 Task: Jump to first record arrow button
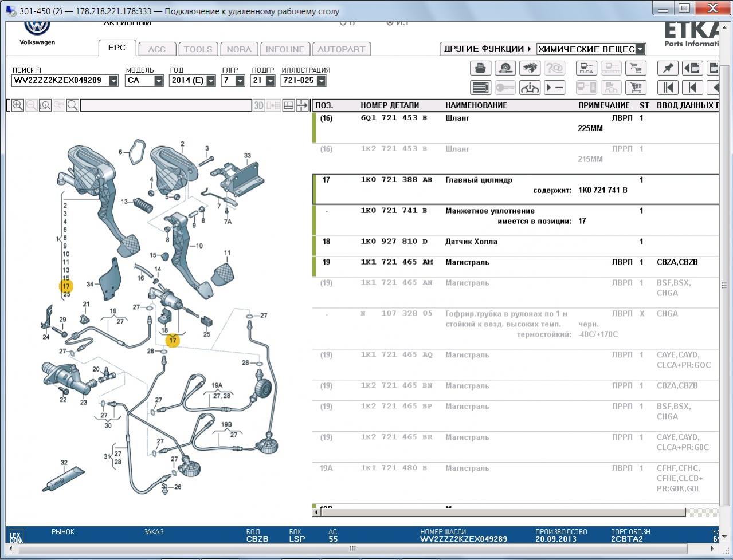click(668, 88)
